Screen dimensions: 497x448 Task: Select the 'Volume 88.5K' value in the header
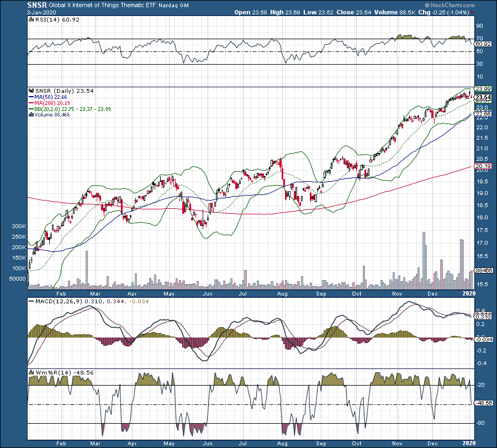pos(395,12)
